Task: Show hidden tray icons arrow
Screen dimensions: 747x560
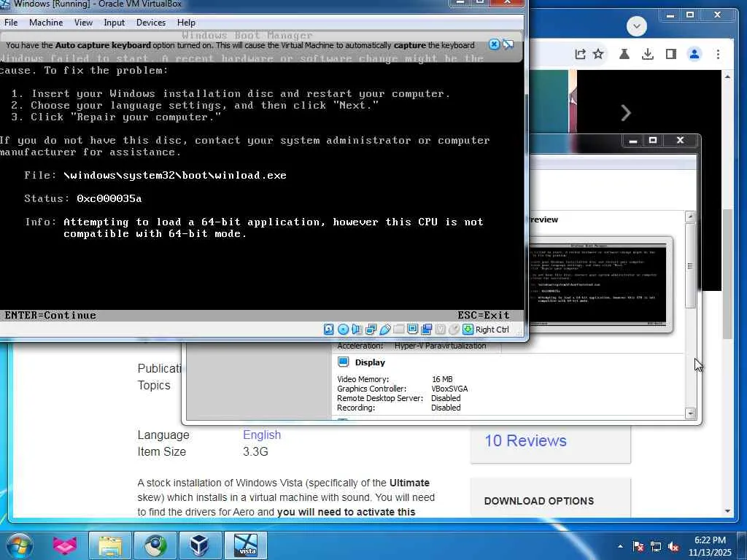Action: pos(620,546)
